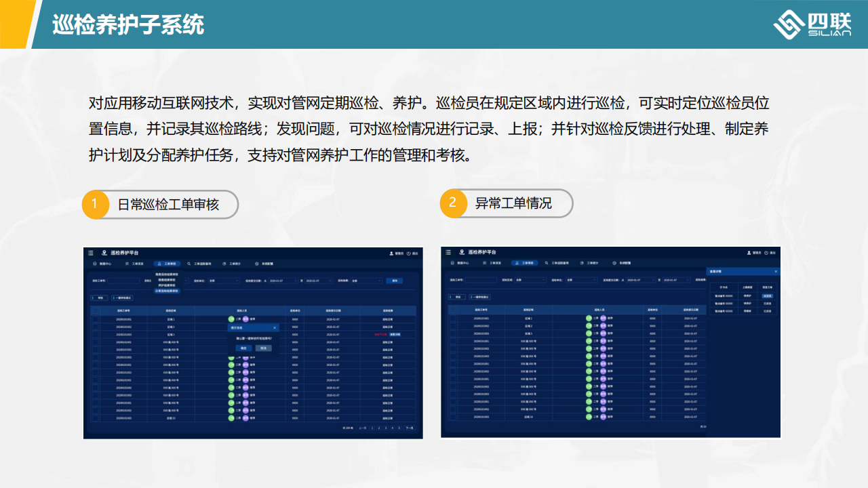Click the 工单追踪查询 magnifier icon in right screenshot

[x=547, y=263]
